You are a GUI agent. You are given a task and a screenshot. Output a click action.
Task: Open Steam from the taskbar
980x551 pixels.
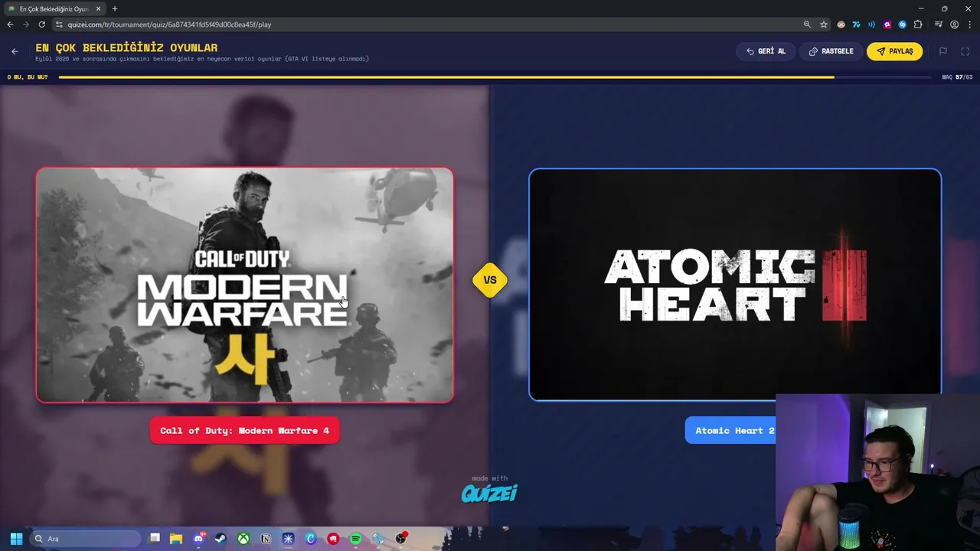[x=220, y=539]
